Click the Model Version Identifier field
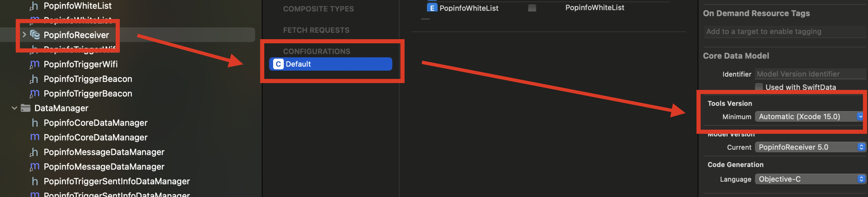This screenshot has width=868, height=197. [x=809, y=74]
